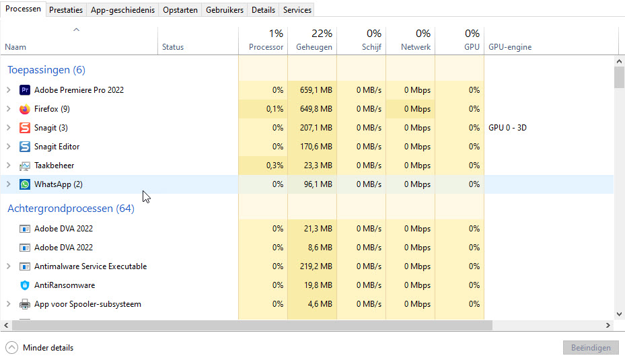The width and height of the screenshot is (625, 364).
Task: Expand the Taakbeheer row
Action: tap(8, 166)
